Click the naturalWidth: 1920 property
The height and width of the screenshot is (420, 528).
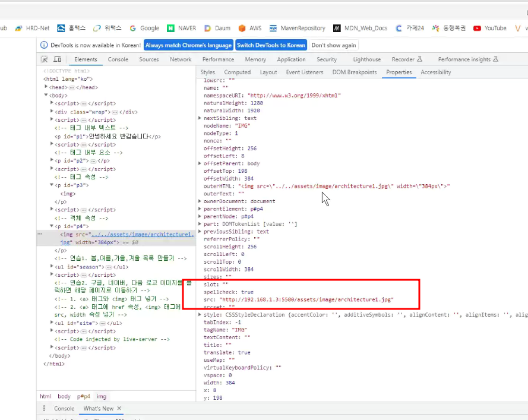click(232, 110)
